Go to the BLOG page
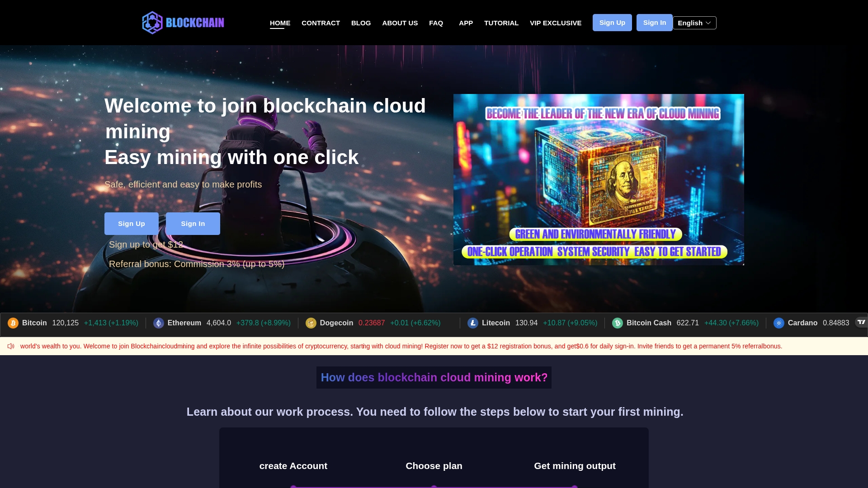 click(x=361, y=23)
